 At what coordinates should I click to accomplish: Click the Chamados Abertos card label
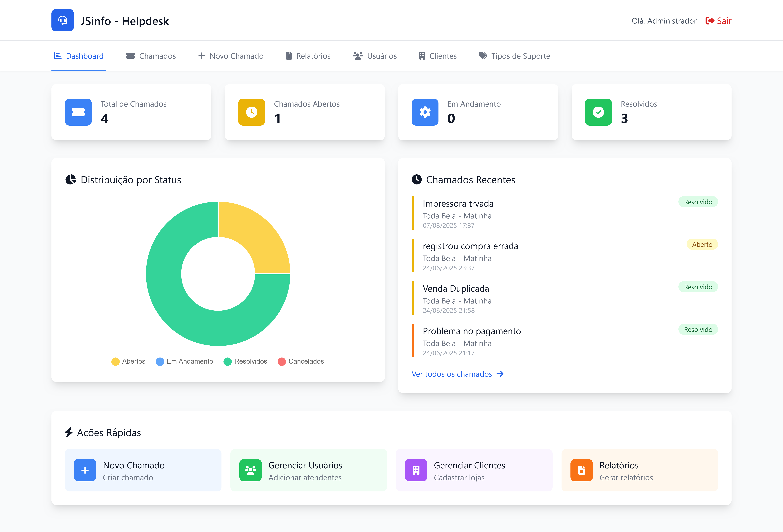coord(307,104)
